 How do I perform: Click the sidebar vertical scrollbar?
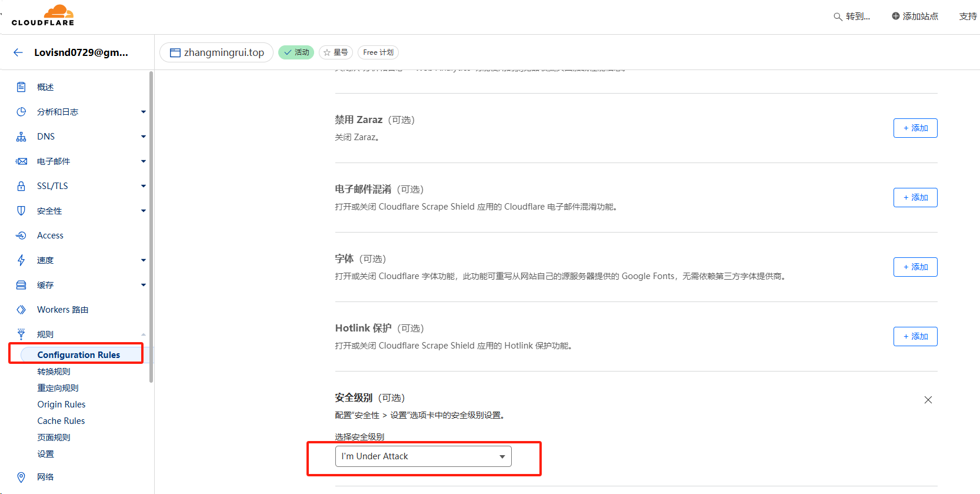pyautogui.click(x=151, y=227)
